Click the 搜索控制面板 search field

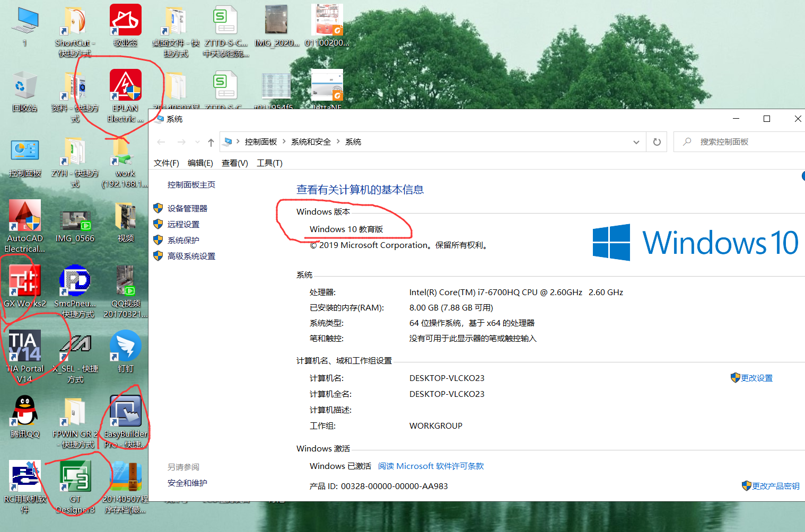pos(742,142)
